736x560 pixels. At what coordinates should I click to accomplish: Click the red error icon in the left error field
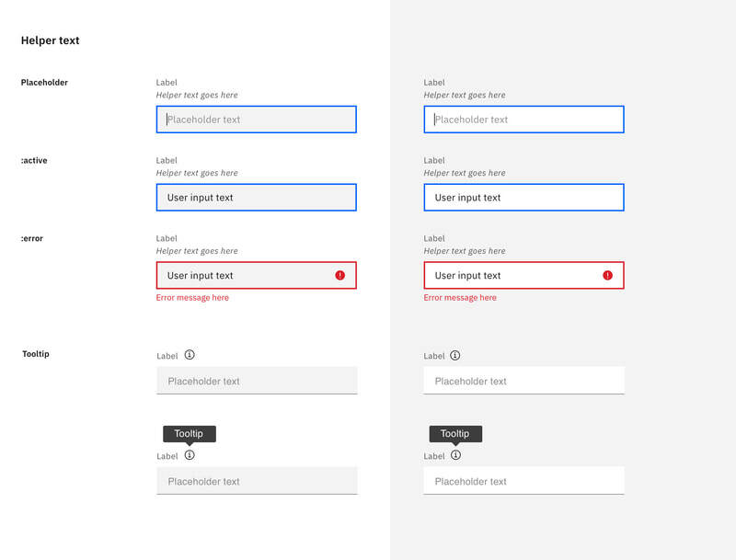pyautogui.click(x=339, y=275)
